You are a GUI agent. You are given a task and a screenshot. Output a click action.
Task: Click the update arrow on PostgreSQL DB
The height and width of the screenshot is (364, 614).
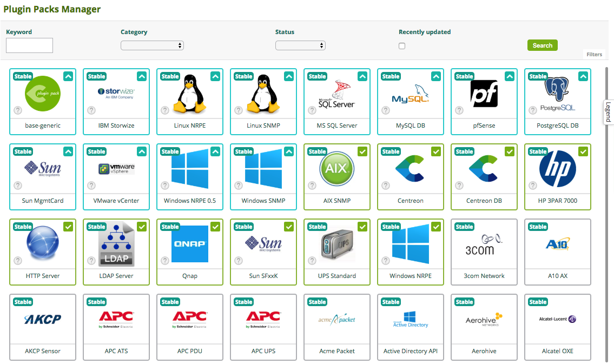click(x=583, y=77)
